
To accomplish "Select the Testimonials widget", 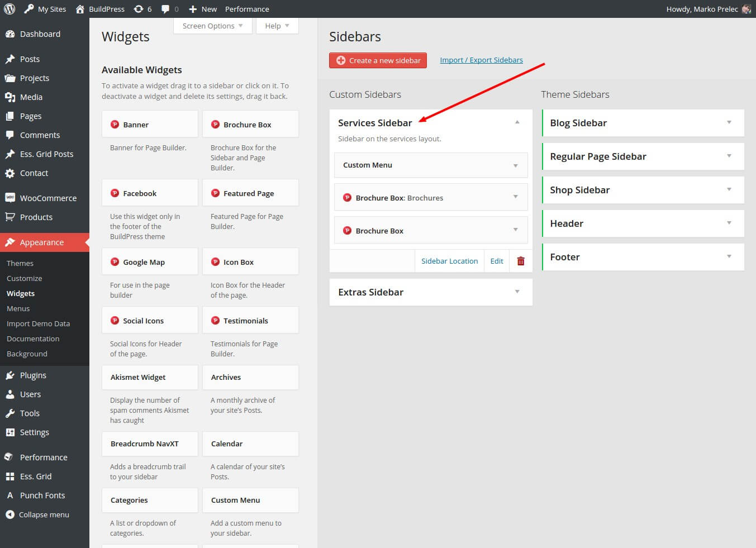I will (x=250, y=321).
